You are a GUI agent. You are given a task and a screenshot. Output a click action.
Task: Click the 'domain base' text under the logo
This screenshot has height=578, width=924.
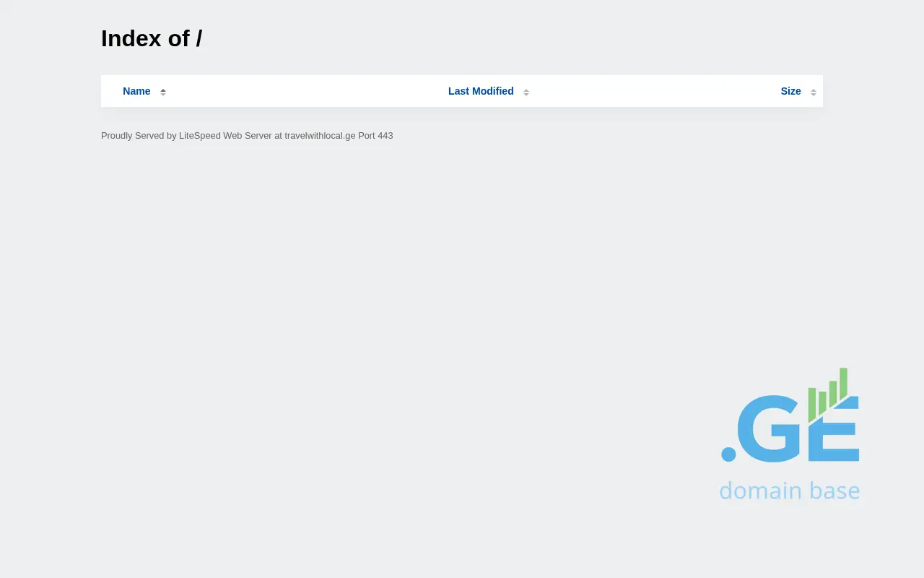click(789, 491)
